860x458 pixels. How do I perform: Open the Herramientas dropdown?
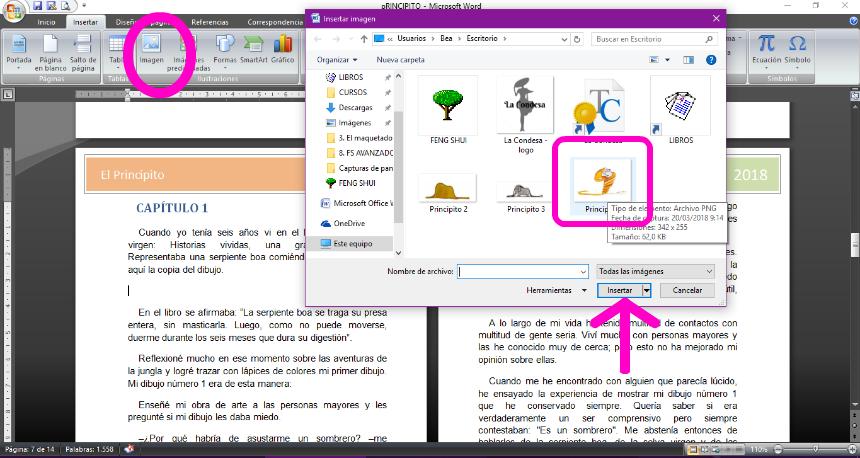[556, 290]
